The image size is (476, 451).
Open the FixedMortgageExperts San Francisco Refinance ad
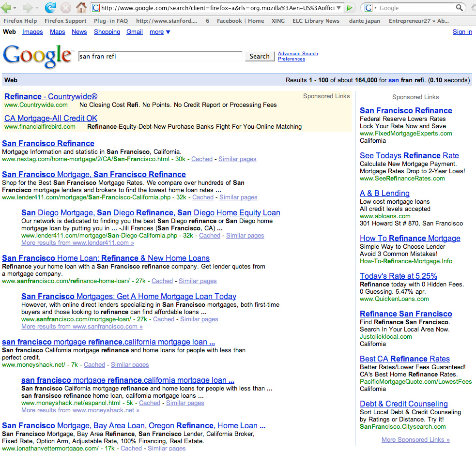click(x=406, y=110)
